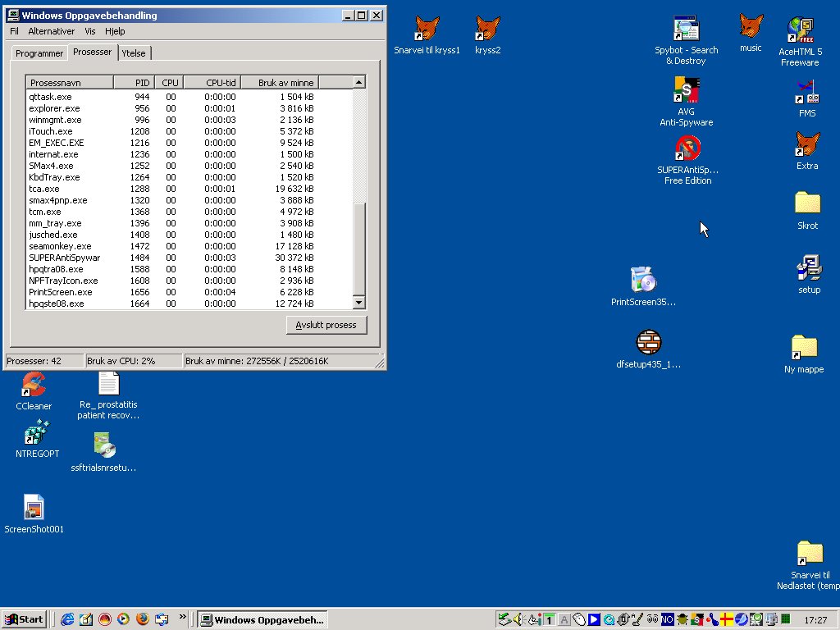Launch Internet Explorer from quick launch
The width and height of the screenshot is (840, 630).
67,619
